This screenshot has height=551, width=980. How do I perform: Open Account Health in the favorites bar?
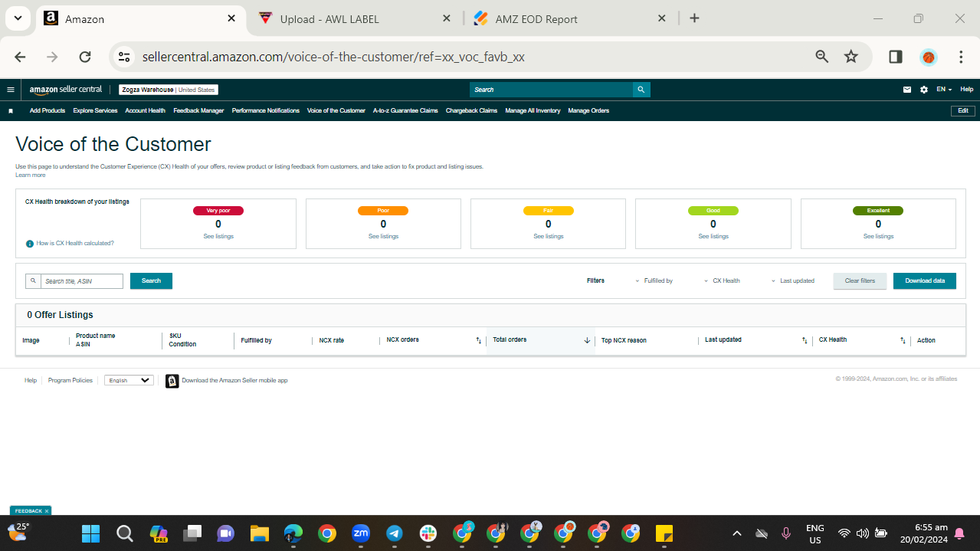pyautogui.click(x=145, y=111)
